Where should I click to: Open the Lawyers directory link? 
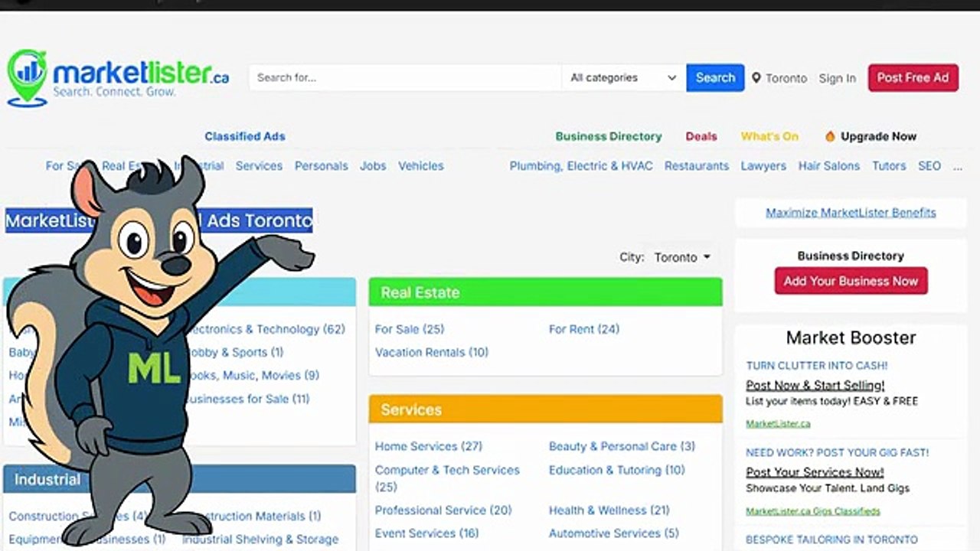click(763, 166)
